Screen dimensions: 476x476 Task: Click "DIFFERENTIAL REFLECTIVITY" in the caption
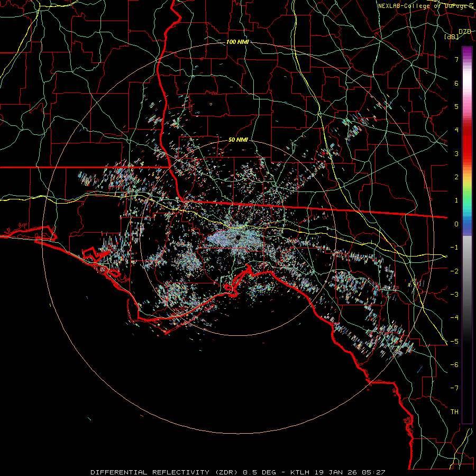pos(150,472)
